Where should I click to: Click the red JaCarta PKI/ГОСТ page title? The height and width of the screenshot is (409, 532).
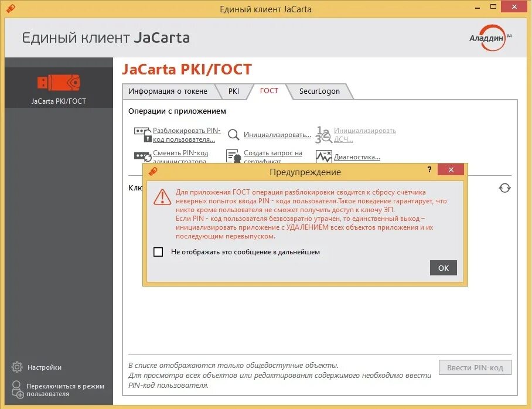click(x=186, y=69)
